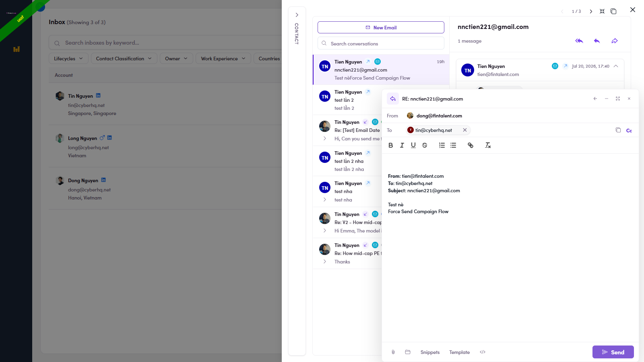The image size is (644, 362).
Task: Collapse the Tien Nguyen message with chevron
Action: point(616,66)
